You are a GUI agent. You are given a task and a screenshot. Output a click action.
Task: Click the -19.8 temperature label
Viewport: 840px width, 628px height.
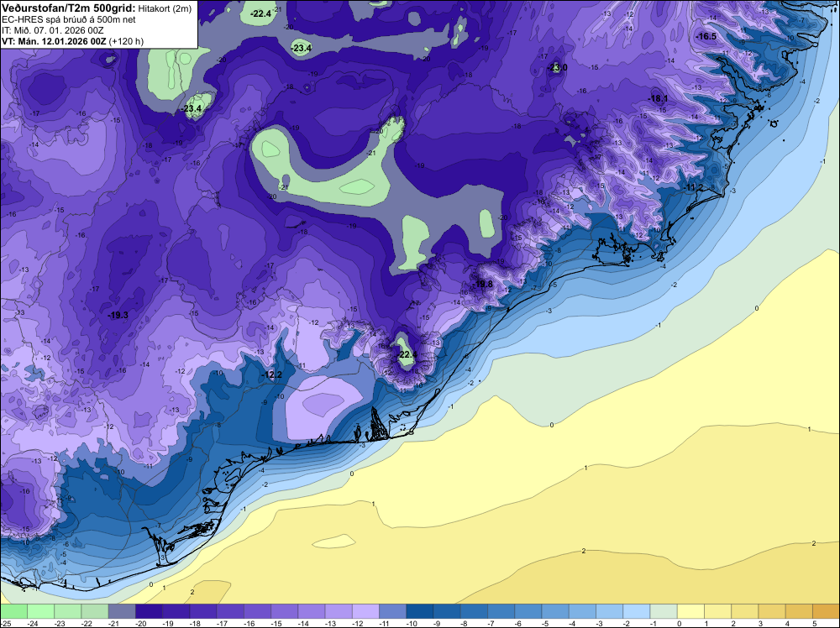pyautogui.click(x=483, y=284)
